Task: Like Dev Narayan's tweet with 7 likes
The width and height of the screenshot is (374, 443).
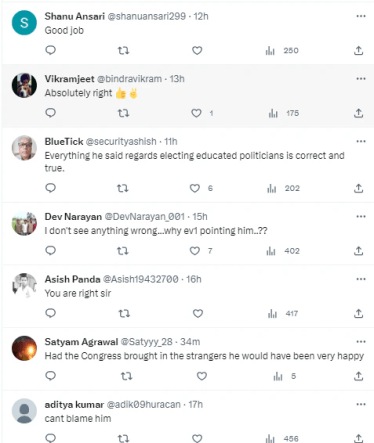Action: [x=195, y=251]
